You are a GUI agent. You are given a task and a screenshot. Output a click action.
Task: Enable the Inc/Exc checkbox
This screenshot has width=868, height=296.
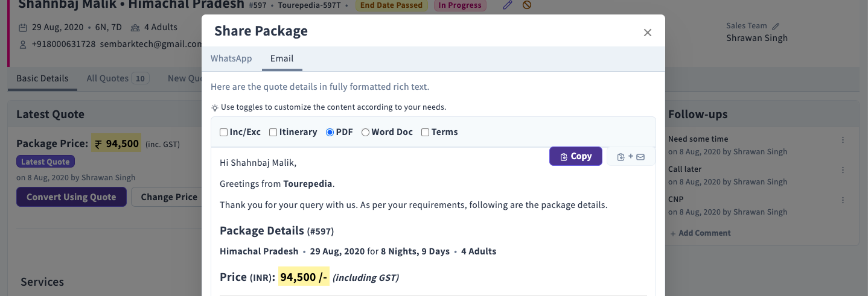(x=224, y=132)
